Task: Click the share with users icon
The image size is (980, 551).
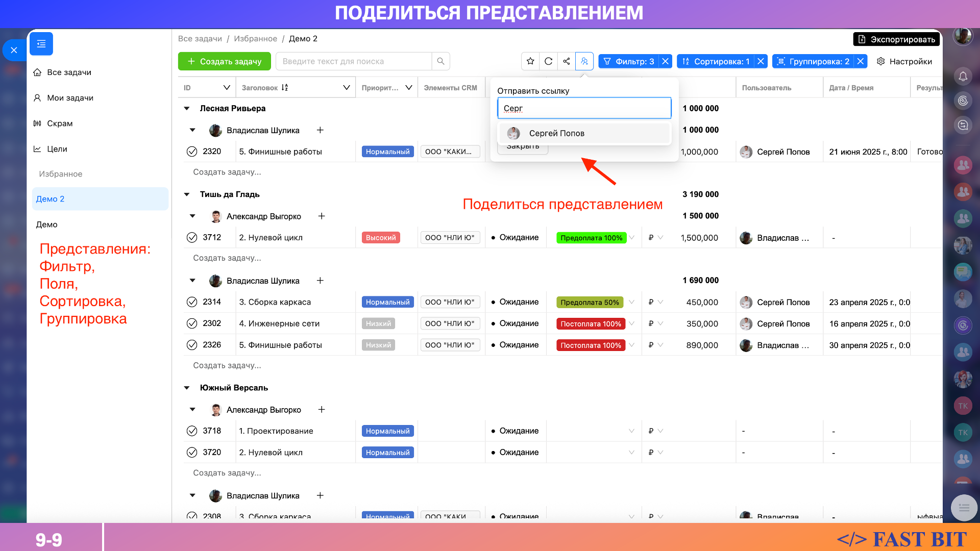Action: pyautogui.click(x=584, y=61)
